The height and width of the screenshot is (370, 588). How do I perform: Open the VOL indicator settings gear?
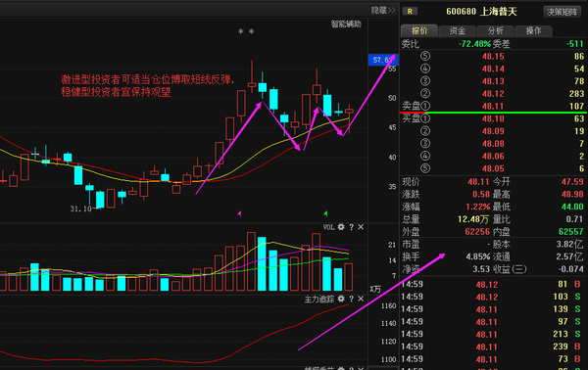(x=341, y=227)
